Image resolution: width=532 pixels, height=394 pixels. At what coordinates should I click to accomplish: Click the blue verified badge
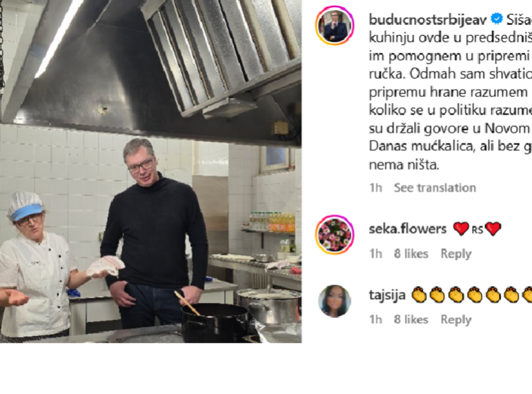pyautogui.click(x=497, y=19)
